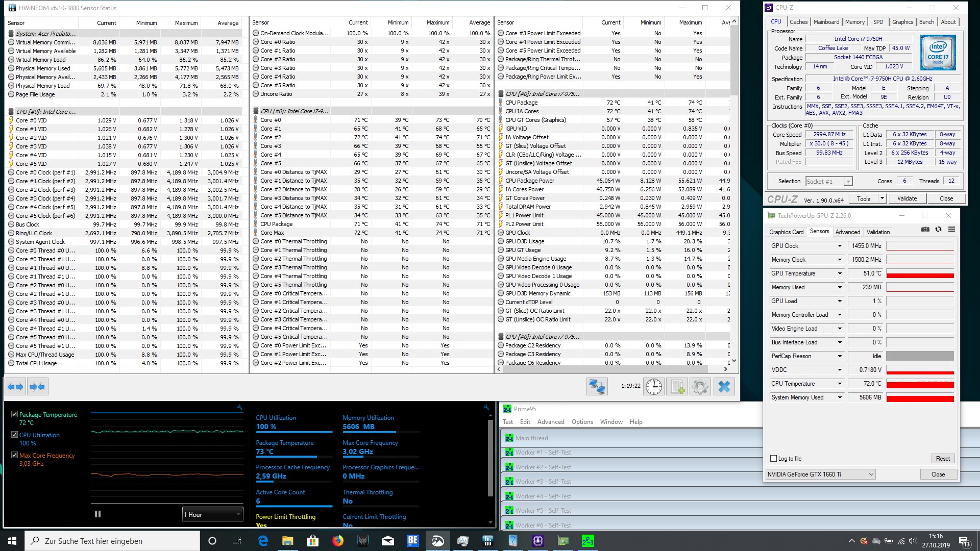
Task: Open 1 Hour time range dropdown
Action: [212, 514]
